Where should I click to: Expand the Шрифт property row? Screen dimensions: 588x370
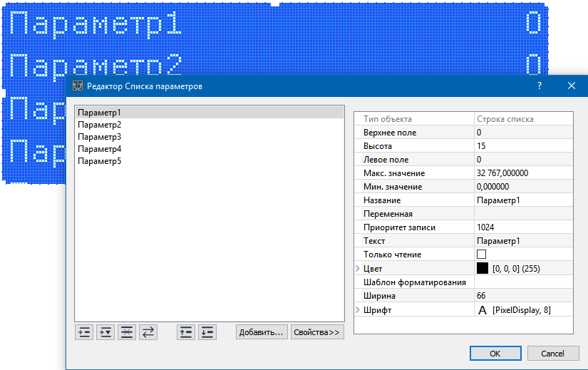coord(358,310)
